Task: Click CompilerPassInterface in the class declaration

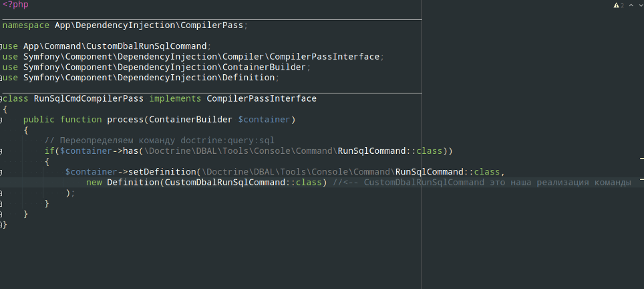Action: point(261,98)
